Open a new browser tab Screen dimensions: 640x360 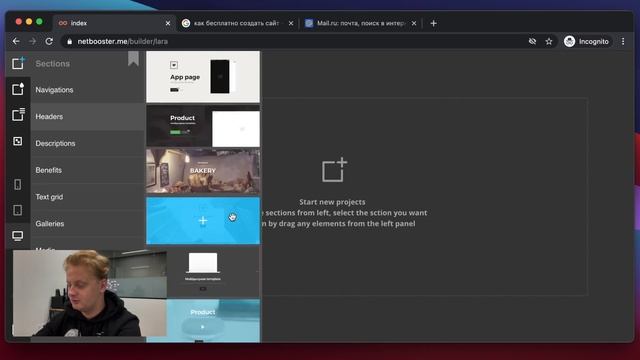click(x=433, y=23)
